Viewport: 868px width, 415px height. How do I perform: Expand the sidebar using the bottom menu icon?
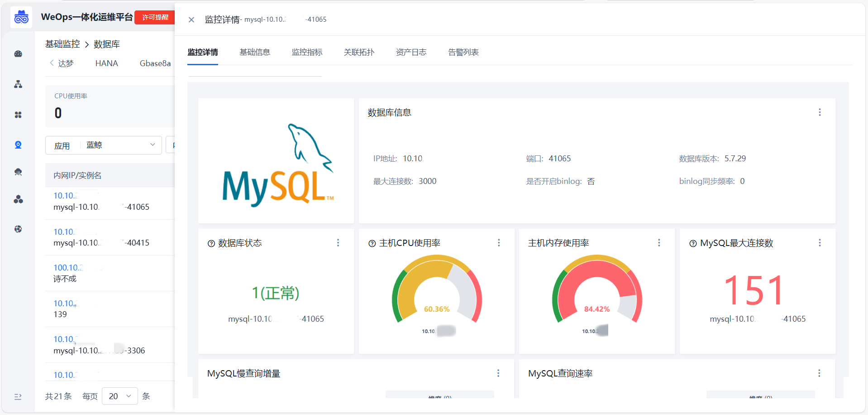(x=18, y=397)
